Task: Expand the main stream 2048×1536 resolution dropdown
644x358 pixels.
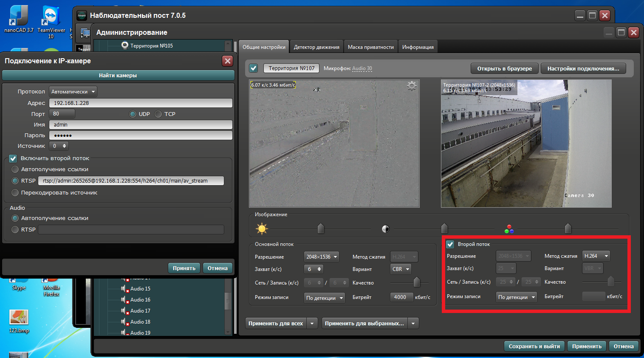Action: (x=322, y=257)
